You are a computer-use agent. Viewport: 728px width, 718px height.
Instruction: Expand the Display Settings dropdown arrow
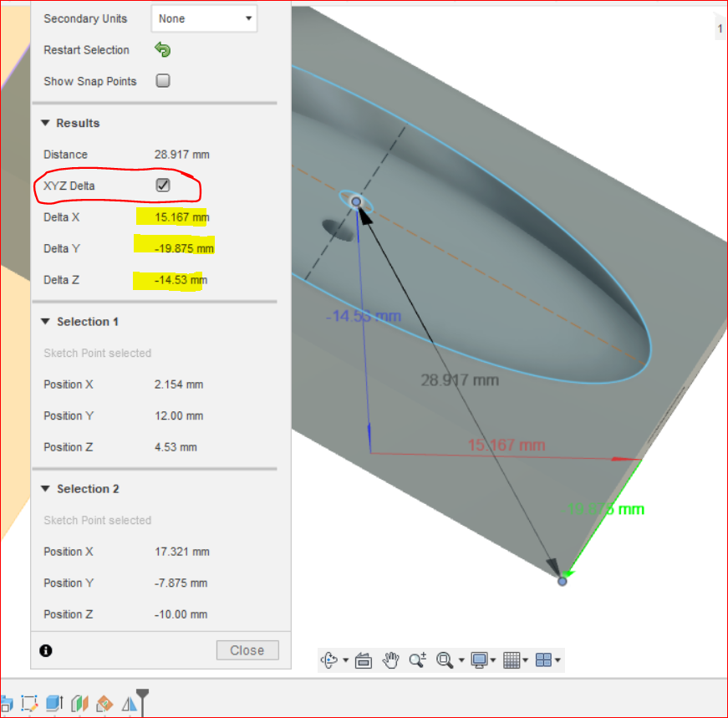(493, 660)
